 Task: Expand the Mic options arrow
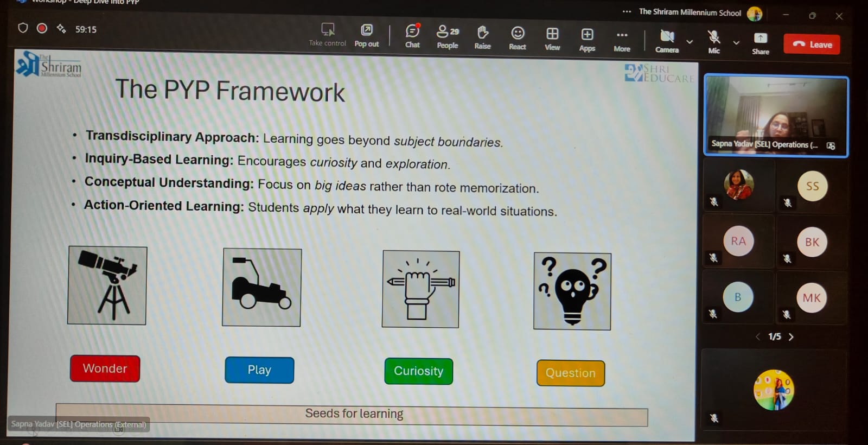point(736,42)
